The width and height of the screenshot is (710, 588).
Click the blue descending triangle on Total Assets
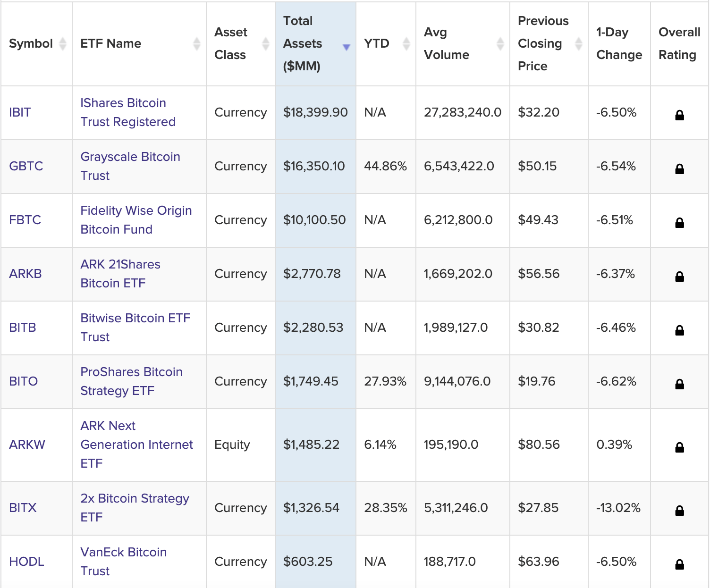346,47
